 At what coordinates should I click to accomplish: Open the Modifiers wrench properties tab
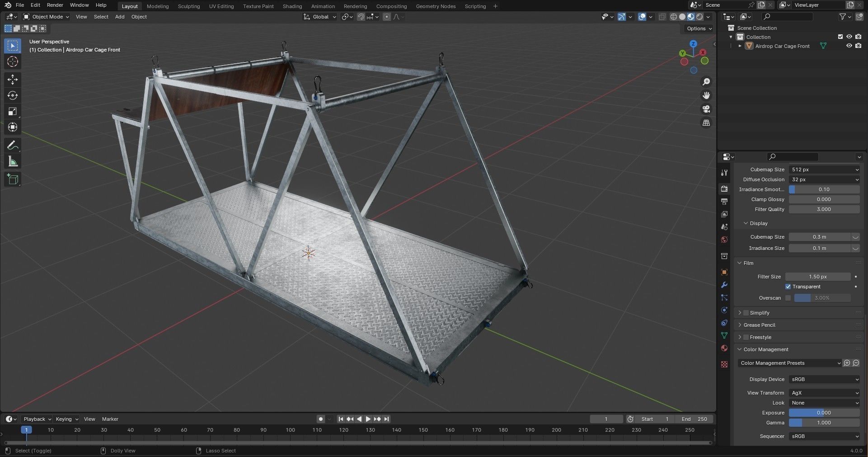(x=724, y=285)
